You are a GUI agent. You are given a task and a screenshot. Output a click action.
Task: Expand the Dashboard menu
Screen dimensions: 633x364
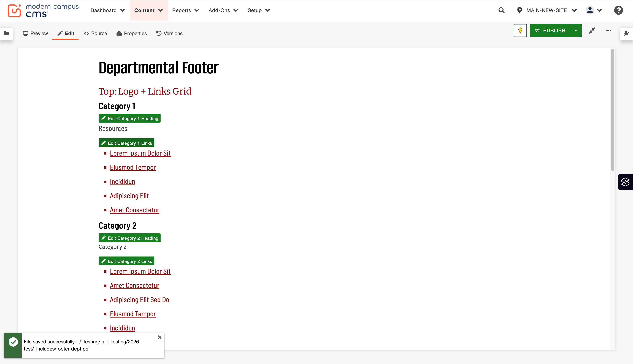click(108, 10)
